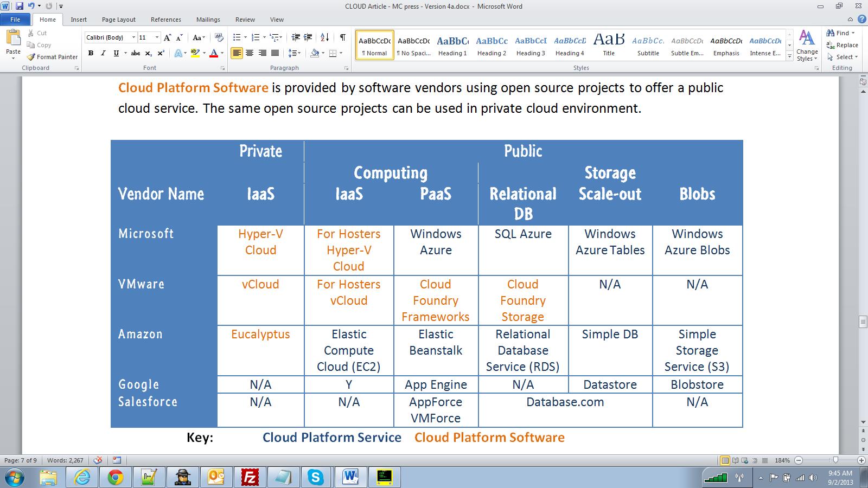Undo the last action from the title bar
This screenshot has height=488, width=868.
[x=31, y=6]
